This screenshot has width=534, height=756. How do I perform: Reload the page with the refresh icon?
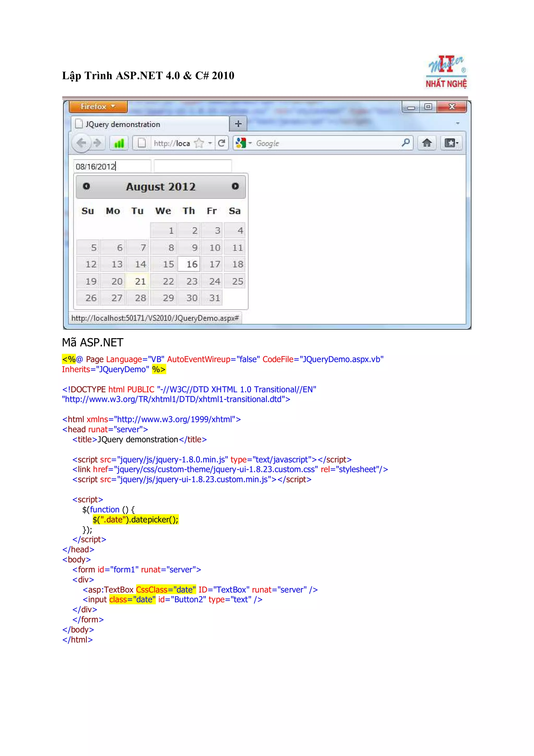click(x=222, y=143)
